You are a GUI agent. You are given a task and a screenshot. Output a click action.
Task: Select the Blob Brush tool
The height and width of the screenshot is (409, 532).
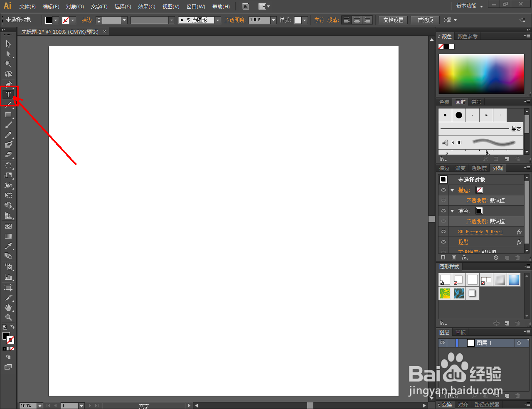[8, 145]
